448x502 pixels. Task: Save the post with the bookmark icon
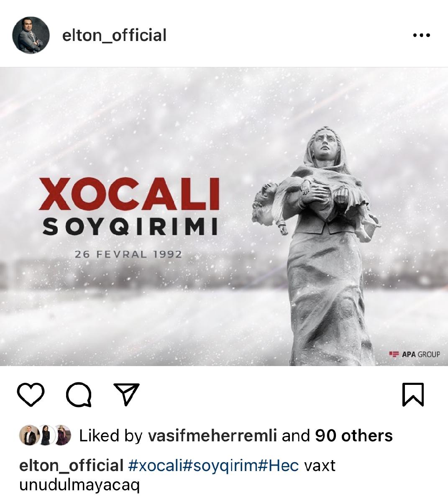(x=413, y=394)
